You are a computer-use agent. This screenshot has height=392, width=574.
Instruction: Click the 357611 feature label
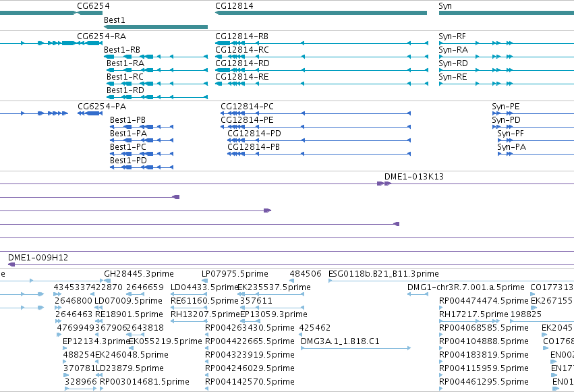[x=256, y=301]
